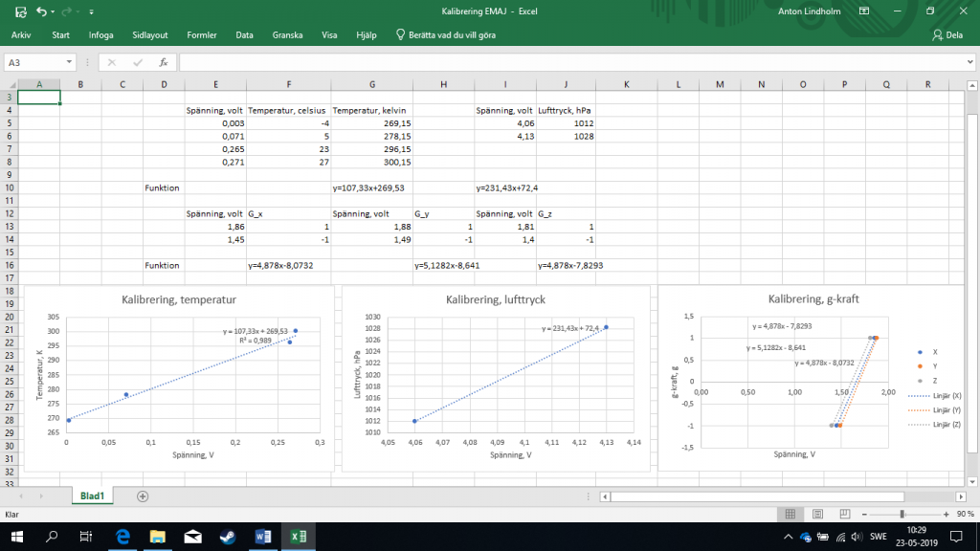The image size is (980, 551).
Task: Launch Microsoft Edge from taskbar
Action: tap(122, 537)
